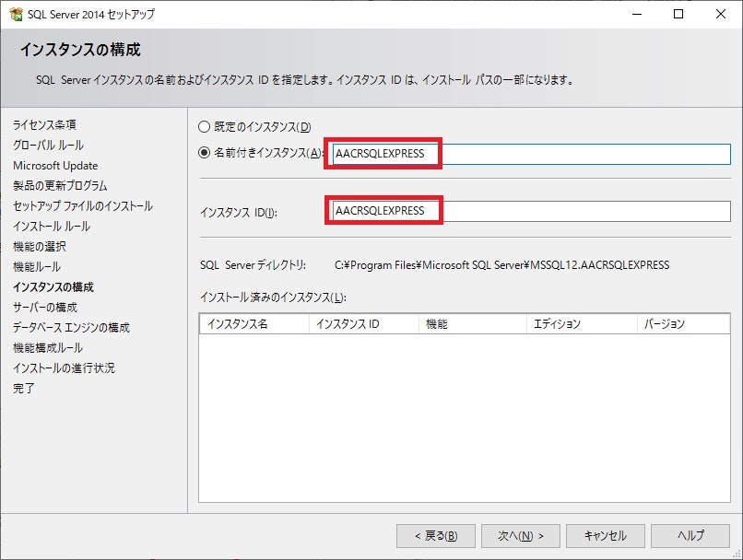Image resolution: width=743 pixels, height=560 pixels.
Task: Select the 名前付きインスタンス radio button
Action: click(204, 152)
